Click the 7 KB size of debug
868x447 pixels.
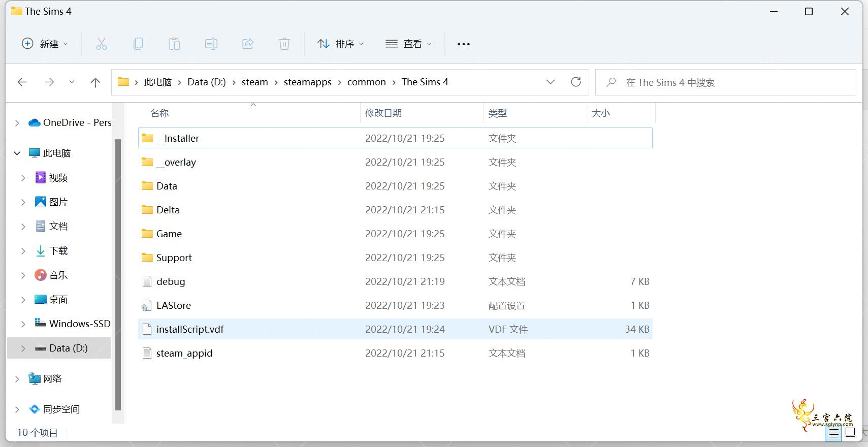639,281
